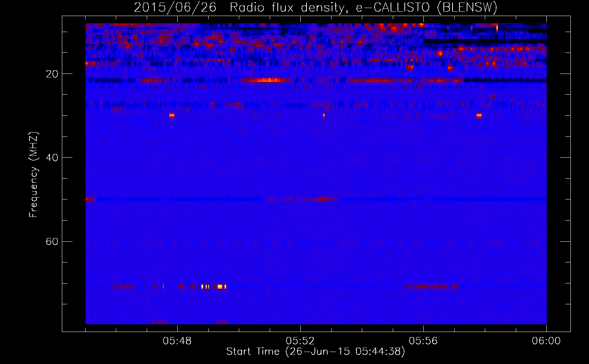The image size is (589, 364).
Task: Click the '20' frequency tick label
Action: click(52, 74)
